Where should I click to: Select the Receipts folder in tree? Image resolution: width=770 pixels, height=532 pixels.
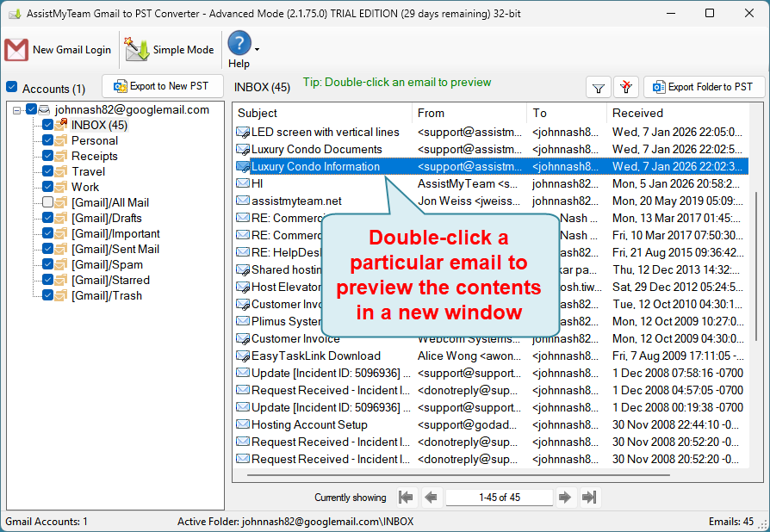[x=94, y=156]
